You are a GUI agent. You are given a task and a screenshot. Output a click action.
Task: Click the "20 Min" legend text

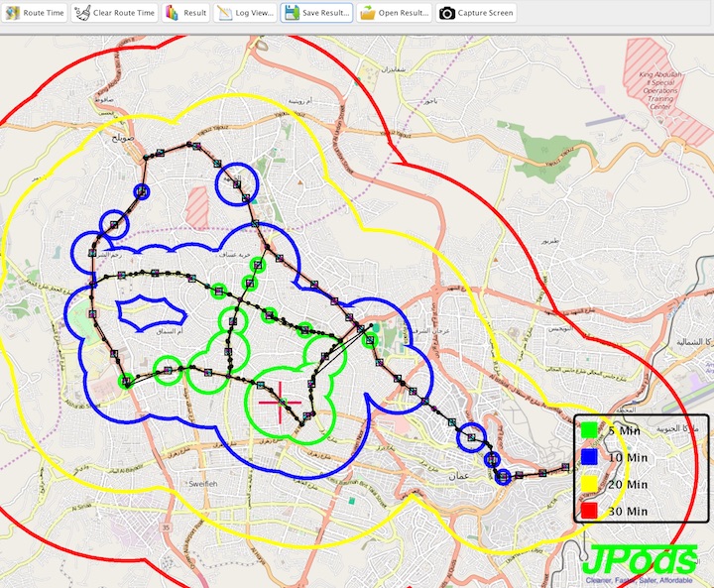pyautogui.click(x=629, y=484)
